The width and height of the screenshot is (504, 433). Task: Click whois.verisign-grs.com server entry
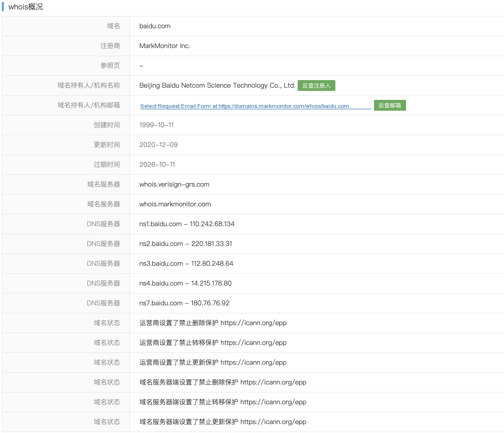[x=174, y=184]
